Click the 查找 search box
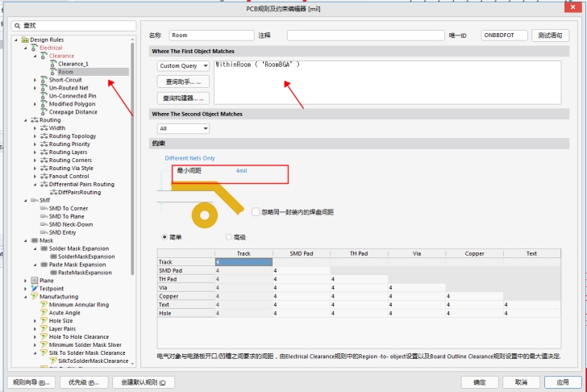Screen dimensions: 587x392 (x=73, y=26)
